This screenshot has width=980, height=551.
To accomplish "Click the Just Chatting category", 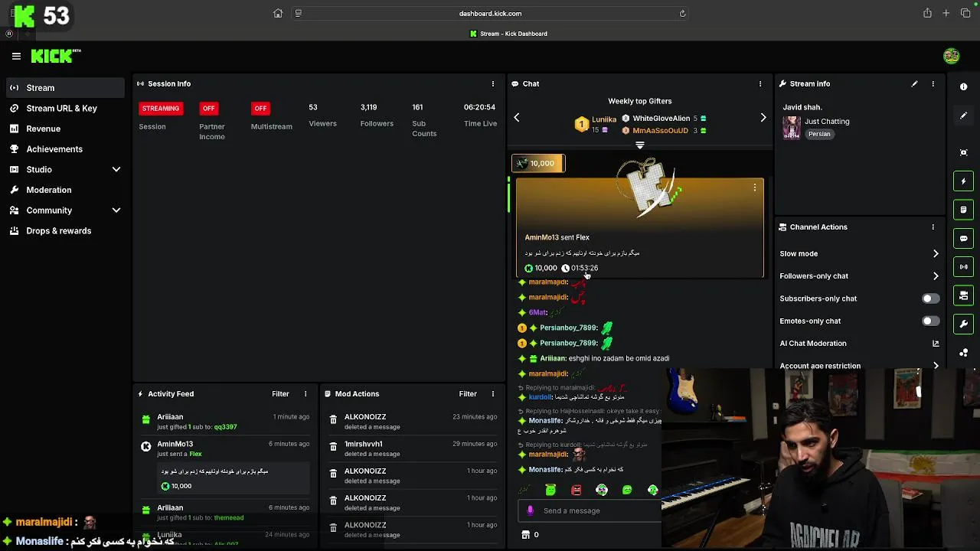I will pyautogui.click(x=827, y=122).
